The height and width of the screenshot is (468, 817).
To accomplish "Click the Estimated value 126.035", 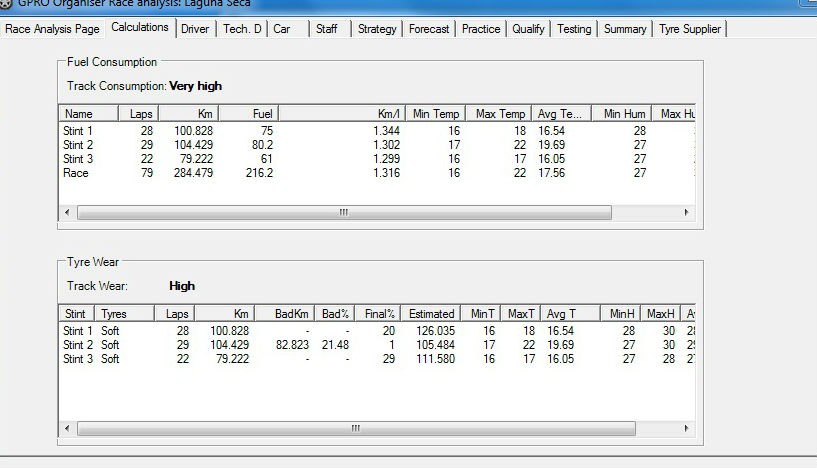I will pyautogui.click(x=435, y=331).
